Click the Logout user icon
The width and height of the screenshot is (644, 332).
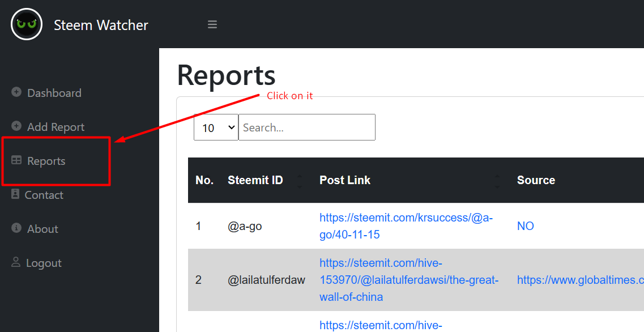(16, 262)
